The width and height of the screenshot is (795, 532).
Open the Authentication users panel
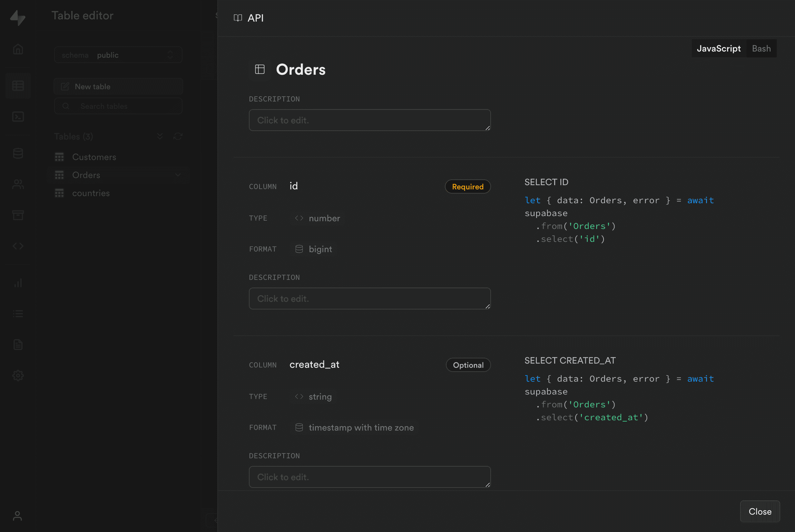(x=18, y=184)
